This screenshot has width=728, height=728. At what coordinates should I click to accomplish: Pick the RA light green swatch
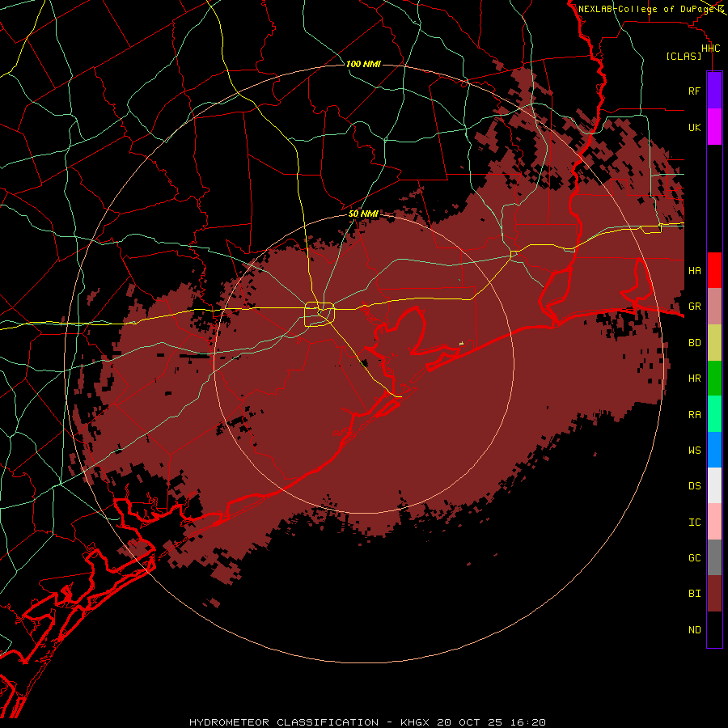(x=714, y=414)
